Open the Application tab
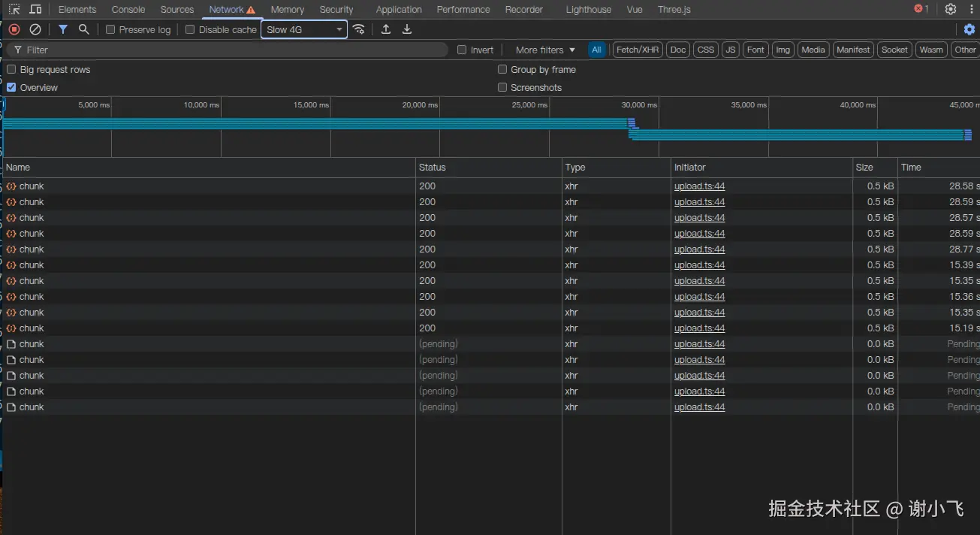Screen dimensions: 980x535 (399, 10)
